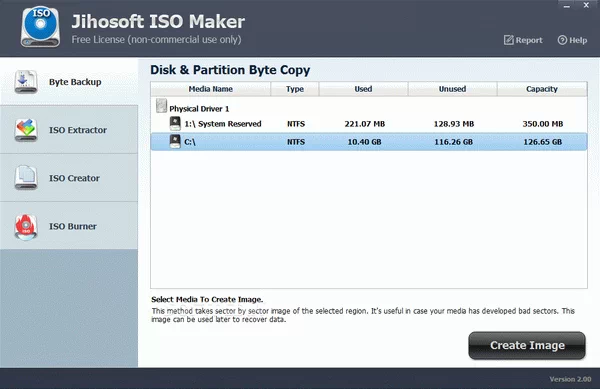Click the Used column header

point(363,89)
